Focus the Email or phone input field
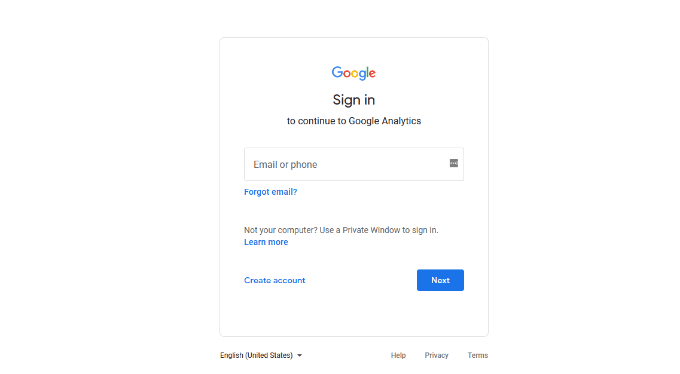 (354, 164)
